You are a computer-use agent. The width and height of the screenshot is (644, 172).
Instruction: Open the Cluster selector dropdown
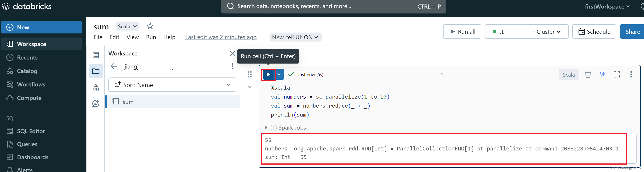click(527, 31)
